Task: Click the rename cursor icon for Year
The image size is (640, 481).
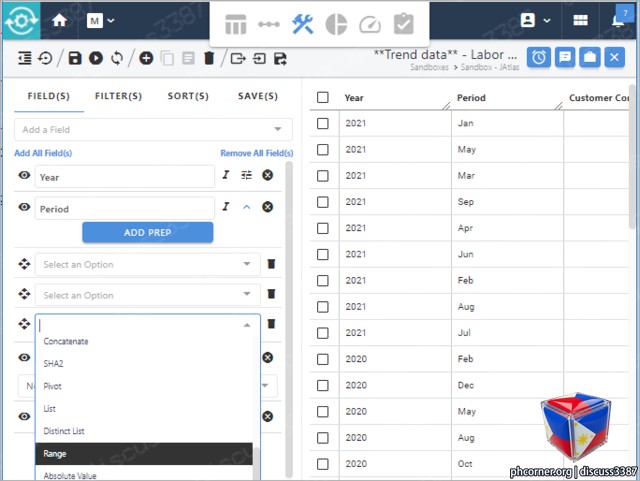Action: 226,175
